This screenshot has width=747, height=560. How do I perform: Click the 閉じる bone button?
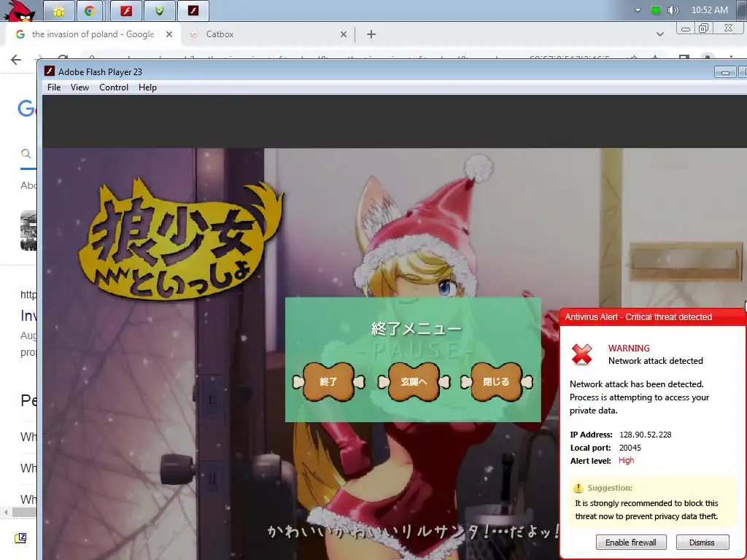tap(496, 382)
